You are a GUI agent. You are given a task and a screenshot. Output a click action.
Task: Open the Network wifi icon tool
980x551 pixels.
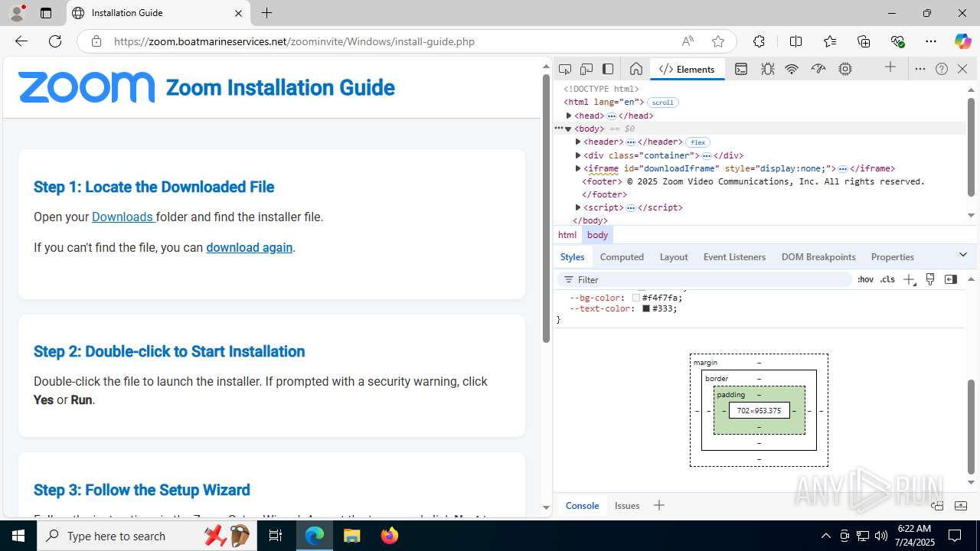[x=792, y=69]
